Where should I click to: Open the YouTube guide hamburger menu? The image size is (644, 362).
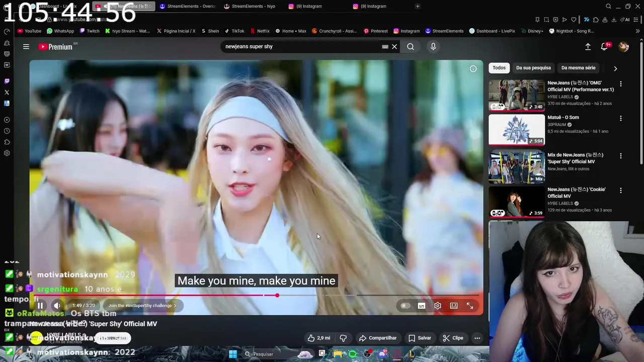(x=26, y=47)
